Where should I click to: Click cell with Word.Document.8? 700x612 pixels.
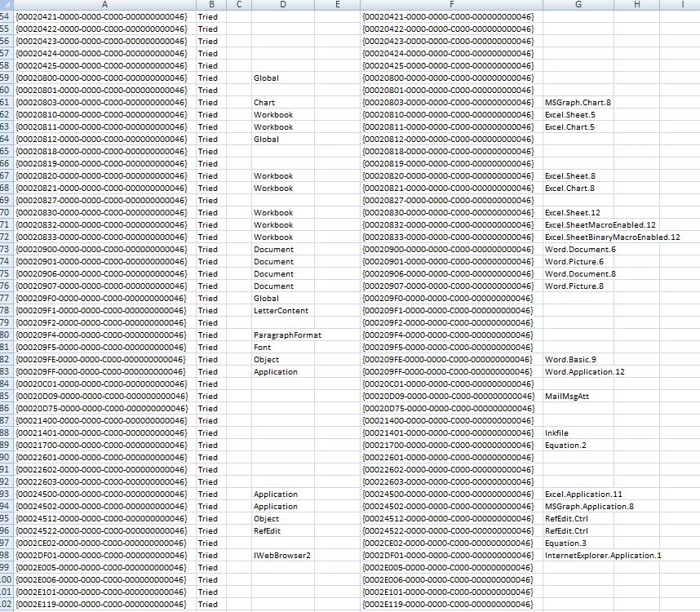pyautogui.click(x=580, y=274)
